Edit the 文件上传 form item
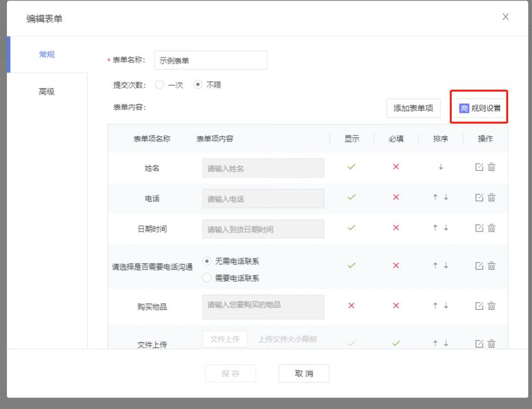532x409 pixels. point(479,344)
